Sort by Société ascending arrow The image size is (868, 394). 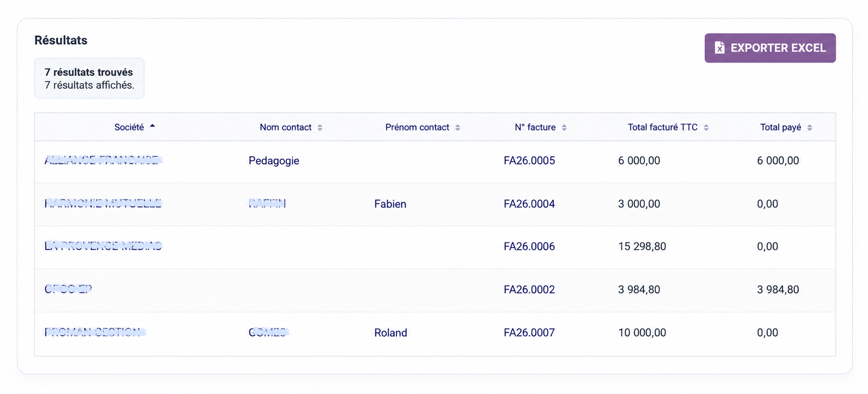152,126
